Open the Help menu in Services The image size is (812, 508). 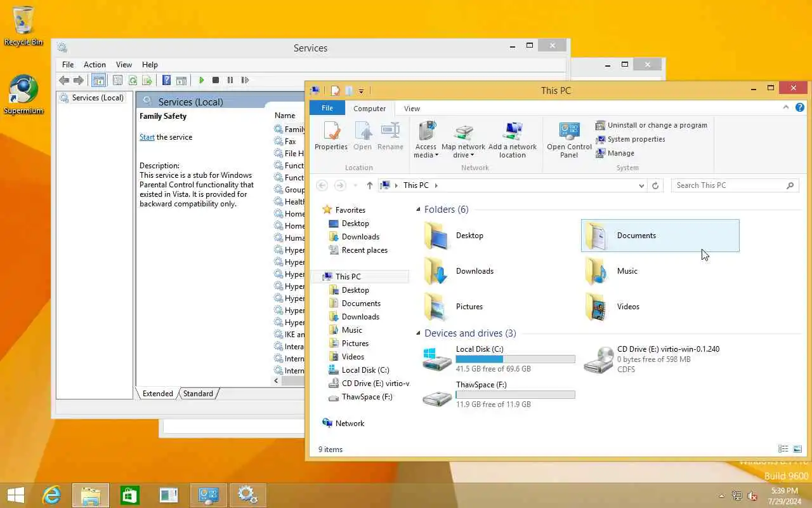coord(150,65)
